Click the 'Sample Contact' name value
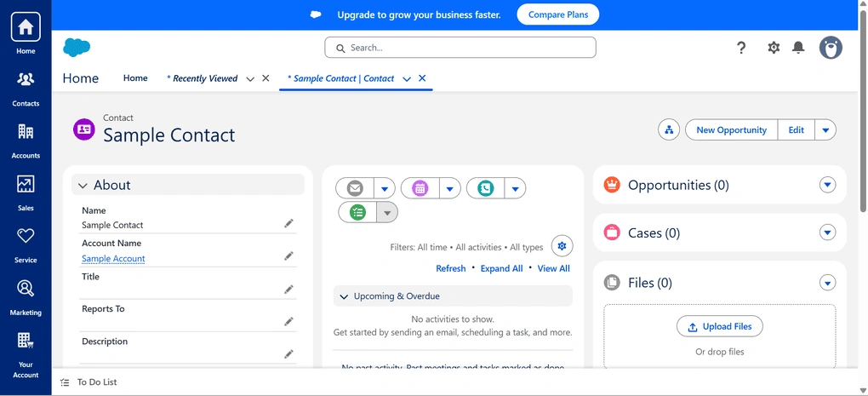Viewport: 868px width, 396px height. (112, 226)
